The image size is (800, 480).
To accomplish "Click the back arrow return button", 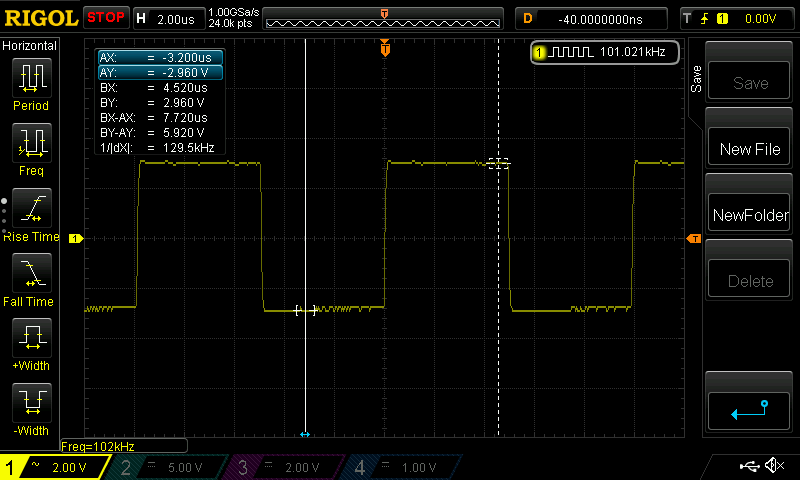I will [x=750, y=408].
